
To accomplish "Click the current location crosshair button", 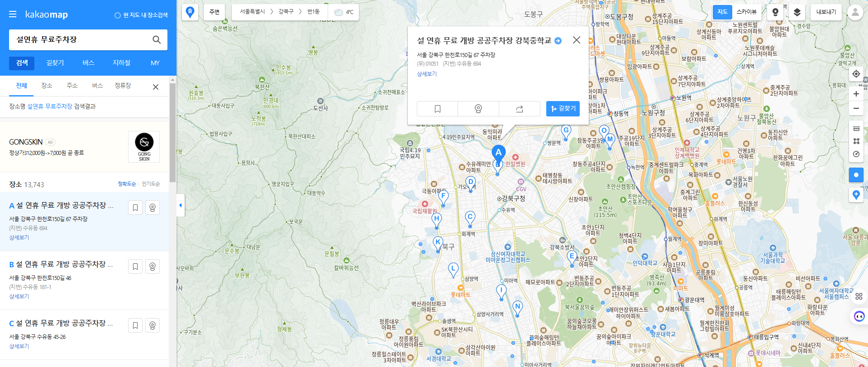I will tap(856, 74).
